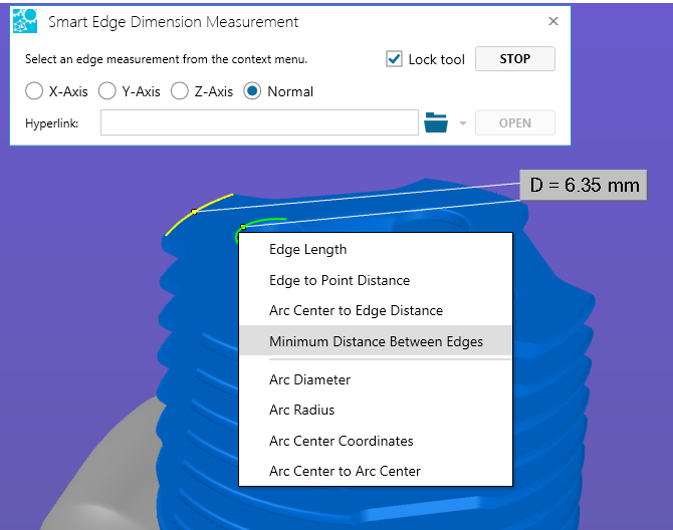Click into the Hyperlink input field
This screenshot has height=530, width=673.
259,123
